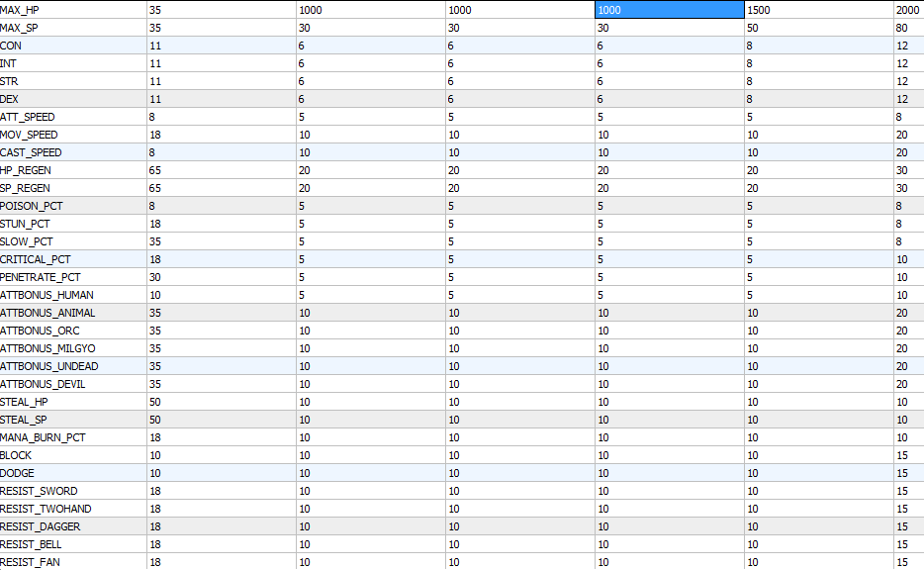The image size is (924, 570).
Task: Select the CAST_SPEED row label
Action: pyautogui.click(x=31, y=152)
